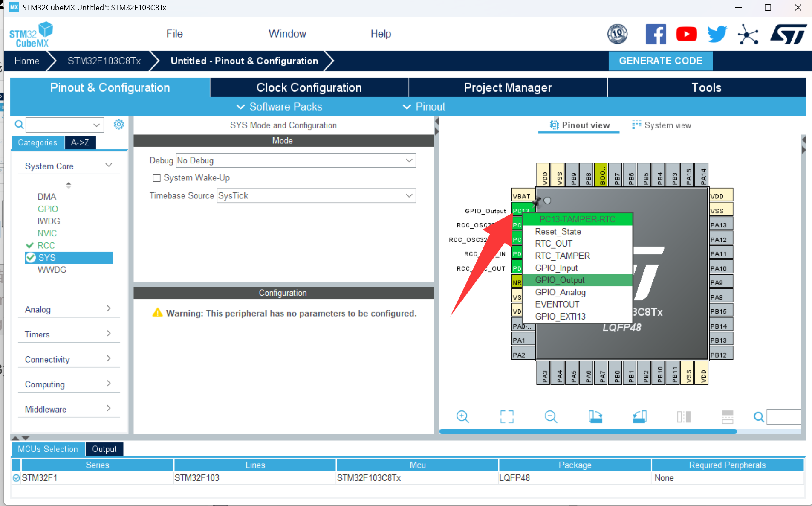Viewport: 812px width, 506px height.
Task: Click the pin search input field
Action: pos(783,416)
